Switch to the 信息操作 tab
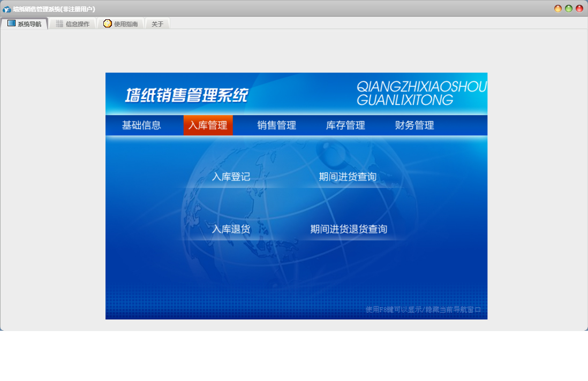This screenshot has height=381, width=588. [x=72, y=24]
